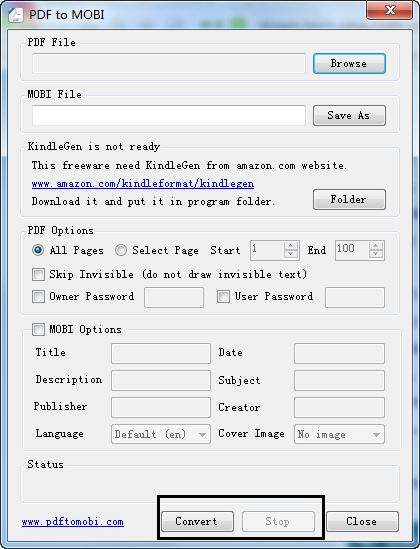The width and height of the screenshot is (420, 549).
Task: Open the program Folder button
Action: [349, 200]
